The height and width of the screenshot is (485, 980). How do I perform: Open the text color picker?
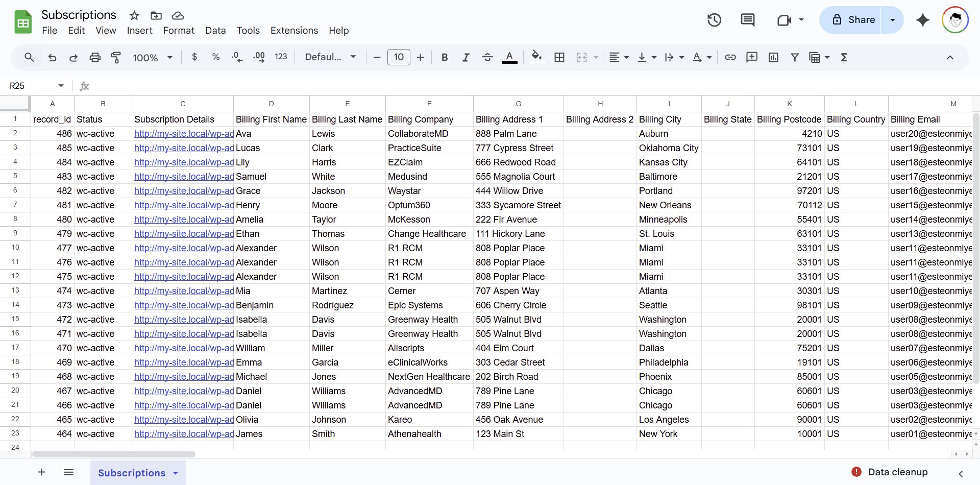click(x=509, y=57)
